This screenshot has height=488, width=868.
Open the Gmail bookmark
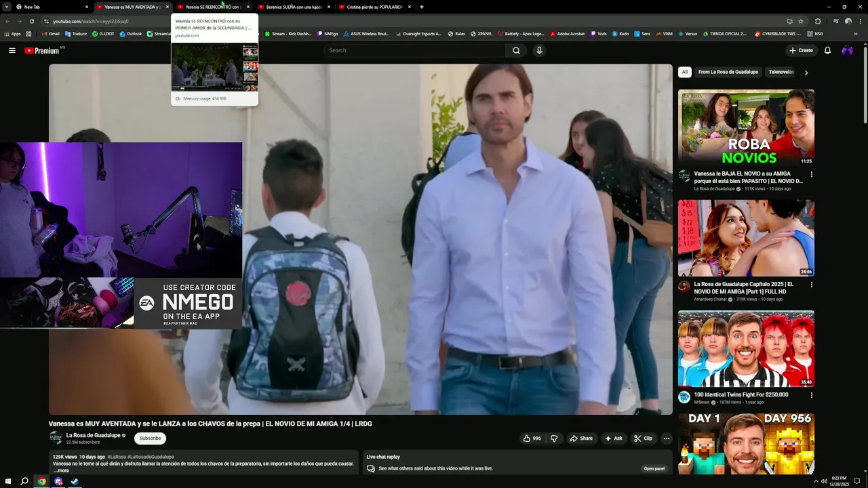50,33
